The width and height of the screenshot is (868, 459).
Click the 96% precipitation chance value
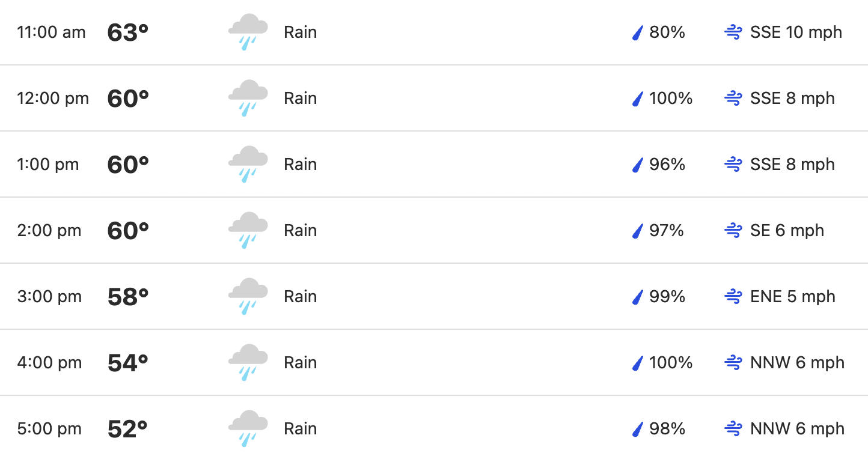[667, 165]
